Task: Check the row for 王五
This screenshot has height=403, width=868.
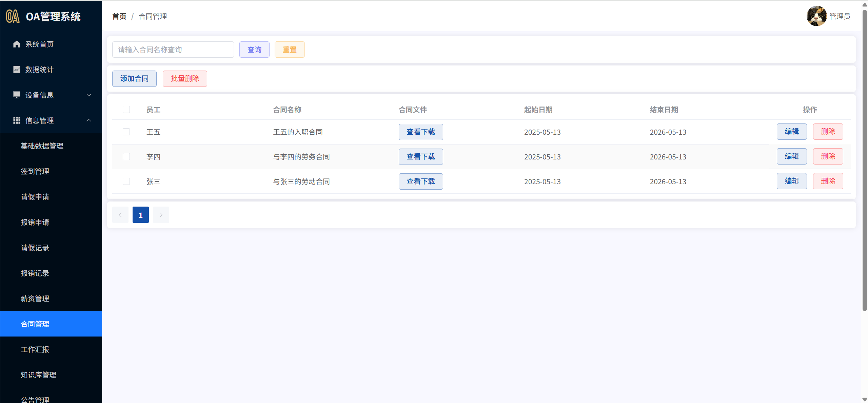Action: click(126, 132)
